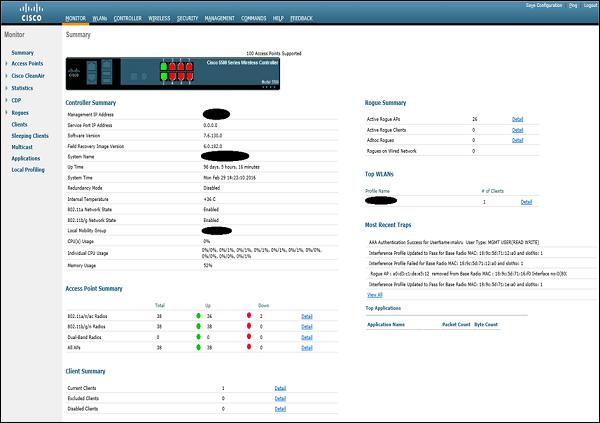Click the Redundancy Mode Disabled value
This screenshot has height=423, width=600.
(x=212, y=188)
